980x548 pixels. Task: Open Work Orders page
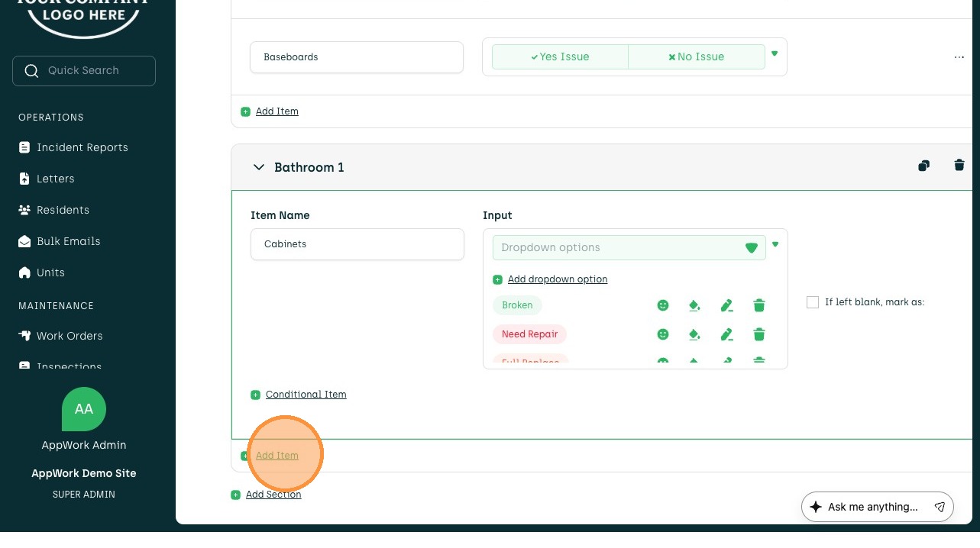(x=70, y=336)
